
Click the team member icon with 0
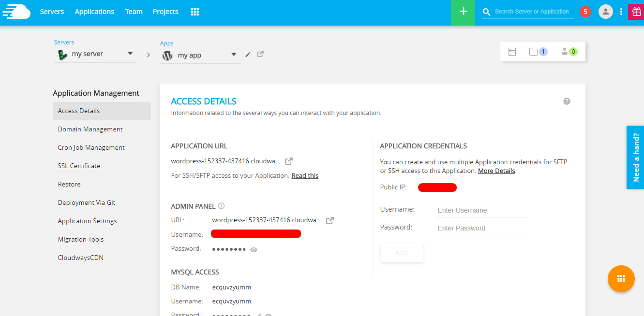coord(569,52)
